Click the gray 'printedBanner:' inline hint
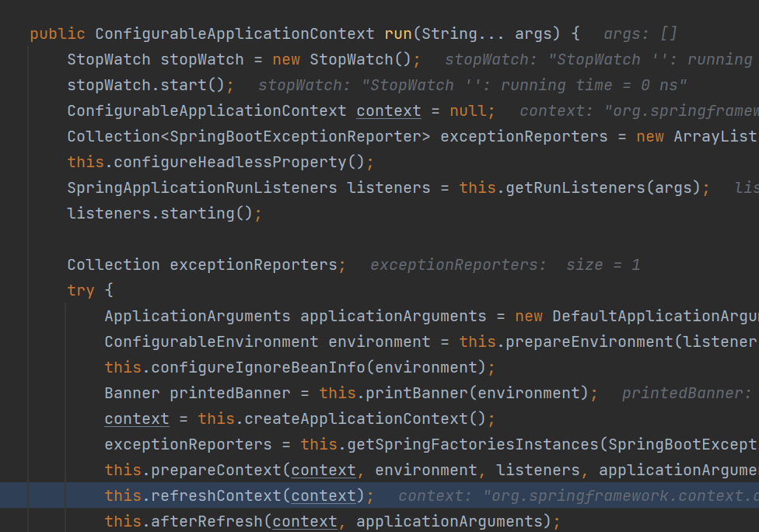 coord(687,393)
